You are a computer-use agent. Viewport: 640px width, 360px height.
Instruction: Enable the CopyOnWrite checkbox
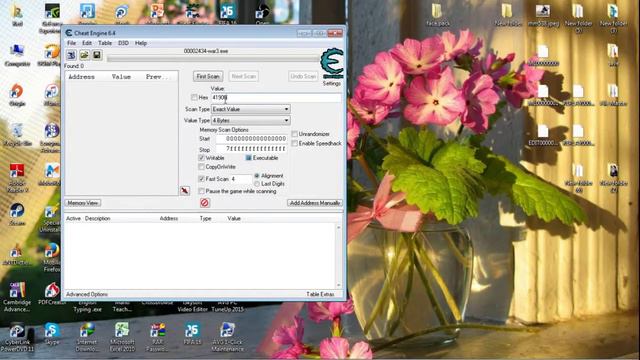point(201,167)
